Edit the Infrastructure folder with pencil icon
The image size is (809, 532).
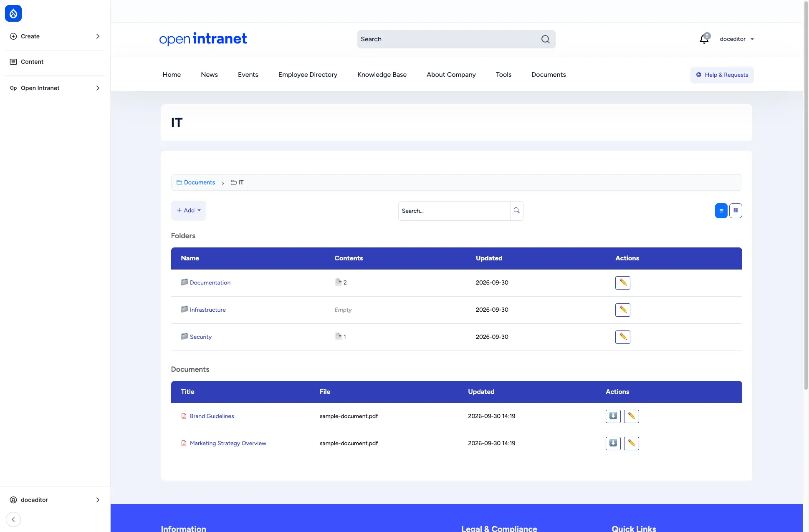point(622,310)
